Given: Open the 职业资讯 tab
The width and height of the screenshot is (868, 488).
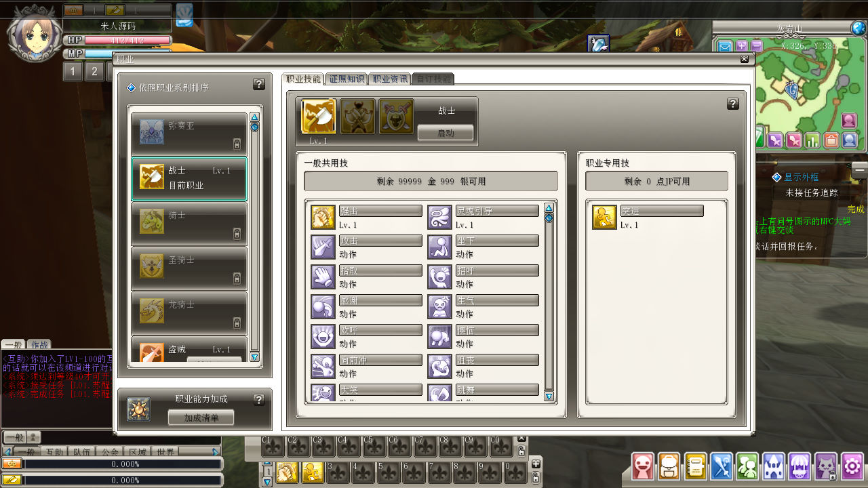Looking at the screenshot, I should coord(390,79).
